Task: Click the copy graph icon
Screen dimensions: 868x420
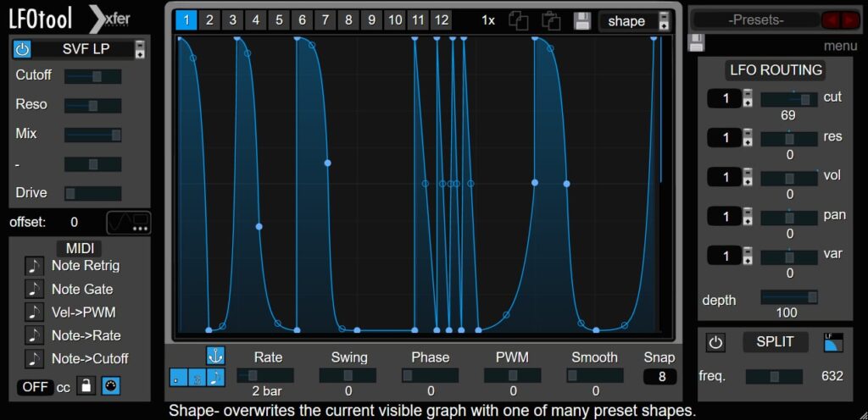Action: click(519, 21)
